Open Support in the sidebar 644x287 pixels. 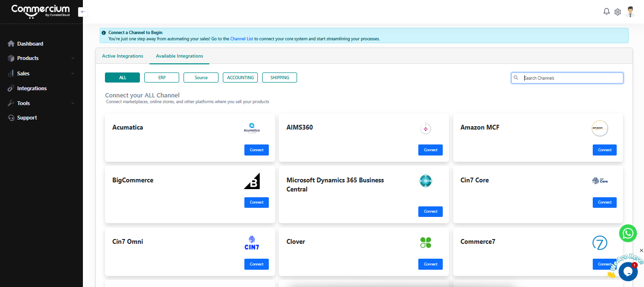pos(27,118)
